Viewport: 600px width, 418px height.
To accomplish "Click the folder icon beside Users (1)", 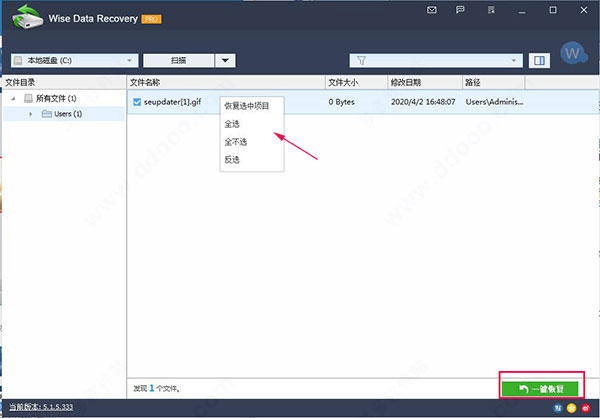I will tap(47, 114).
